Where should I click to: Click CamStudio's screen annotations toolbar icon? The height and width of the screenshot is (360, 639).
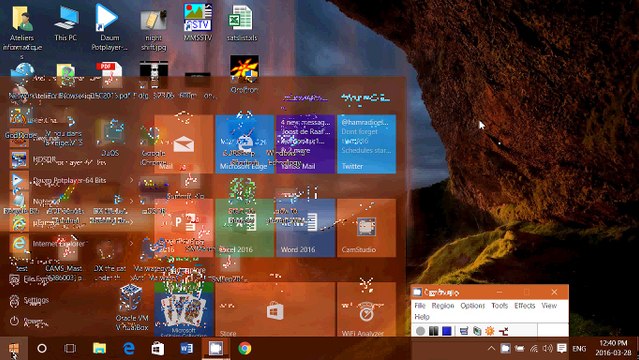point(477,331)
